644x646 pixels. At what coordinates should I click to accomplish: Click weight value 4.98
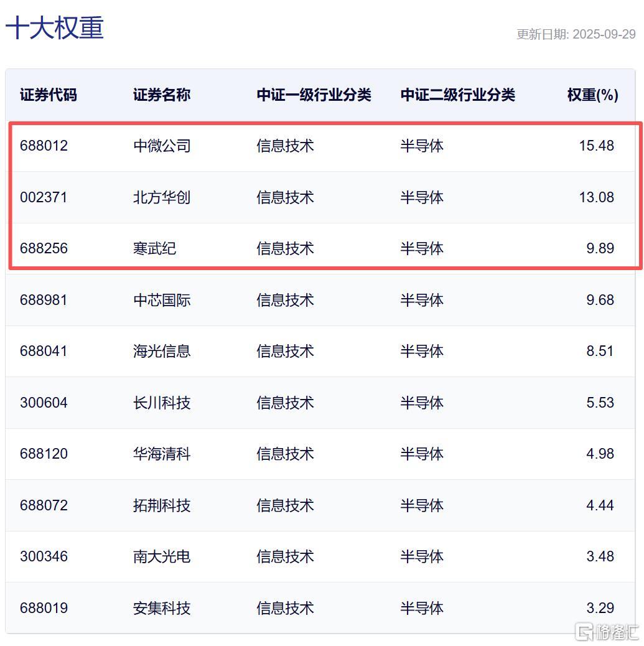click(600, 453)
